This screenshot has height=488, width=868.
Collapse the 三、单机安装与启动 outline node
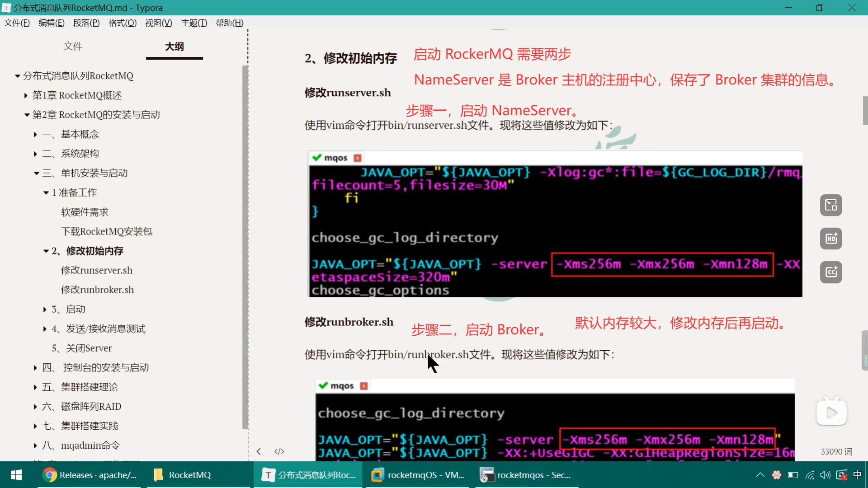pos(36,173)
